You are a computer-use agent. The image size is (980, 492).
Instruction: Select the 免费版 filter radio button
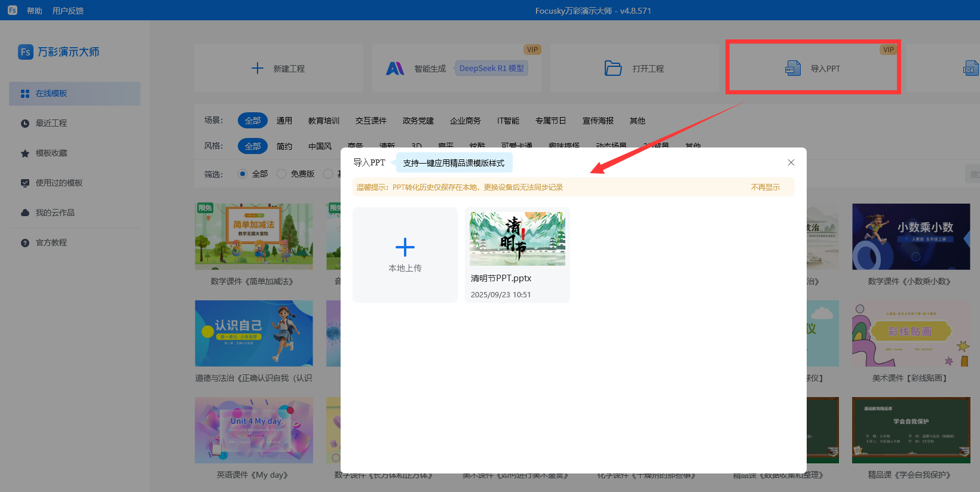[281, 174]
